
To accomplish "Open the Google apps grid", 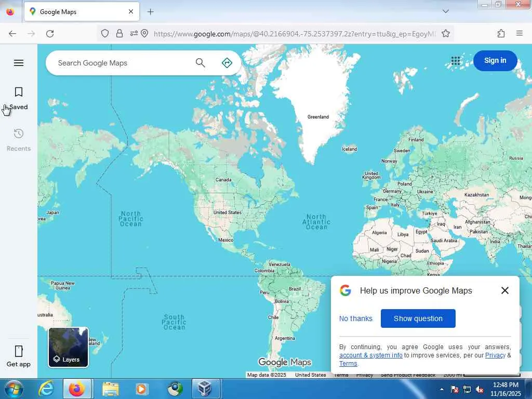I will pos(455,61).
